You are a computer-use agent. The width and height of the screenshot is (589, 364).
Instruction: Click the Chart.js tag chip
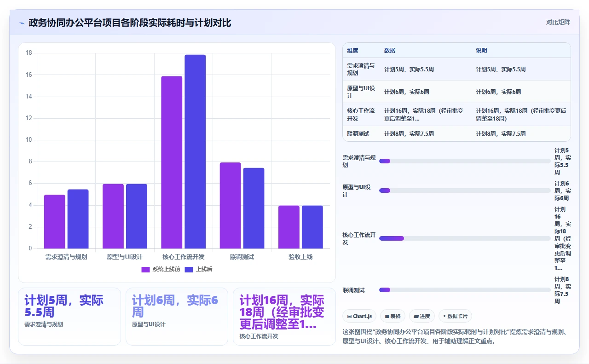(x=359, y=316)
